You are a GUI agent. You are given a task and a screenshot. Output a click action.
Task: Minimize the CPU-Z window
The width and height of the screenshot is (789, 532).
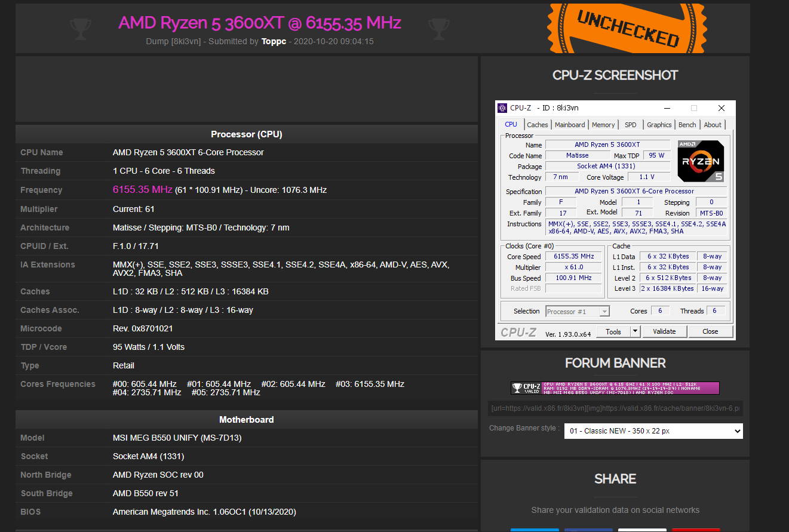pos(667,108)
